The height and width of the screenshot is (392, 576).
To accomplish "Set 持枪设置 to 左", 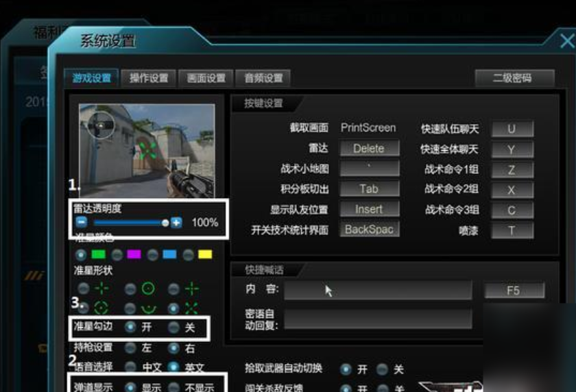I will point(130,347).
